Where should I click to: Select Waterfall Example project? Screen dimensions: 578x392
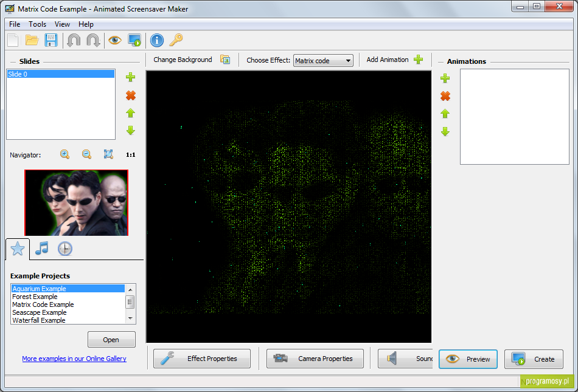coord(68,320)
